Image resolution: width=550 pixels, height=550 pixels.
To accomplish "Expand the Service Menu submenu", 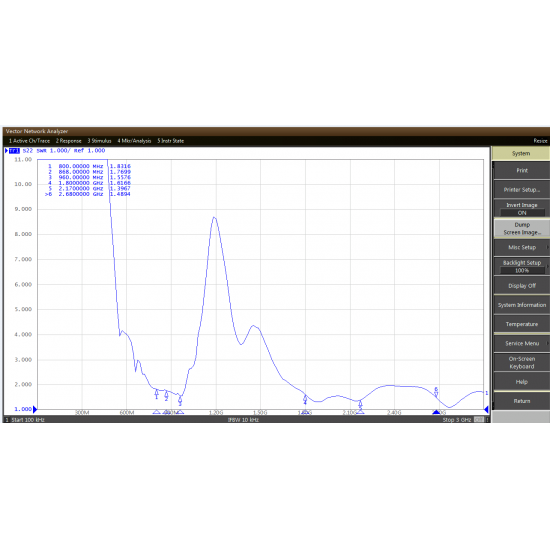I will (x=522, y=343).
